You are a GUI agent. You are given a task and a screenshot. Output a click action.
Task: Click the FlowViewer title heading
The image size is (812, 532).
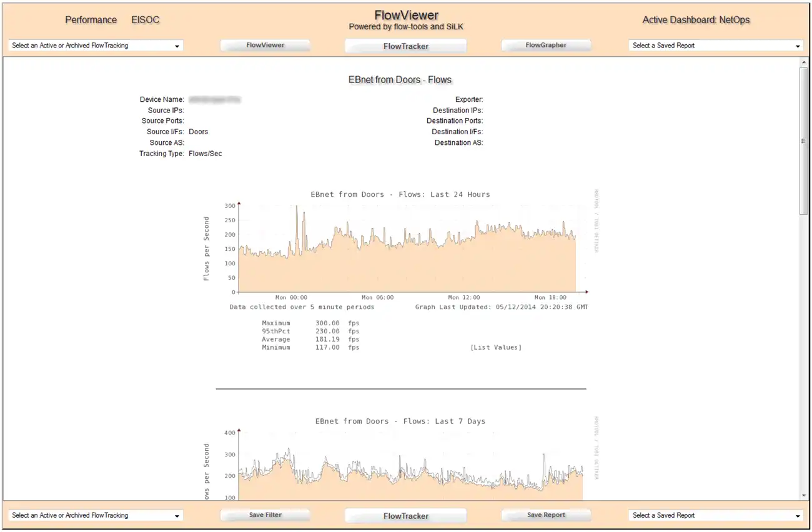point(406,16)
